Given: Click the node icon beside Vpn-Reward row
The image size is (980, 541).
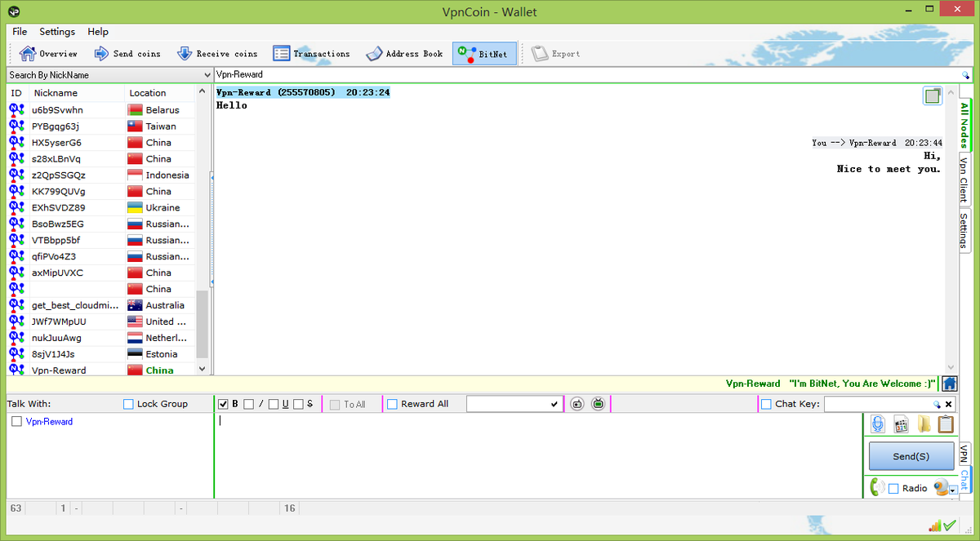Looking at the screenshot, I should [16, 370].
